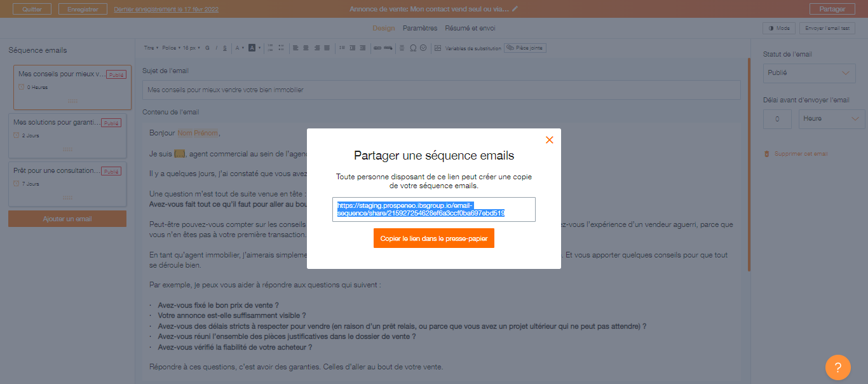Insert a horizontal line
The height and width of the screenshot is (384, 868).
pyautogui.click(x=402, y=48)
